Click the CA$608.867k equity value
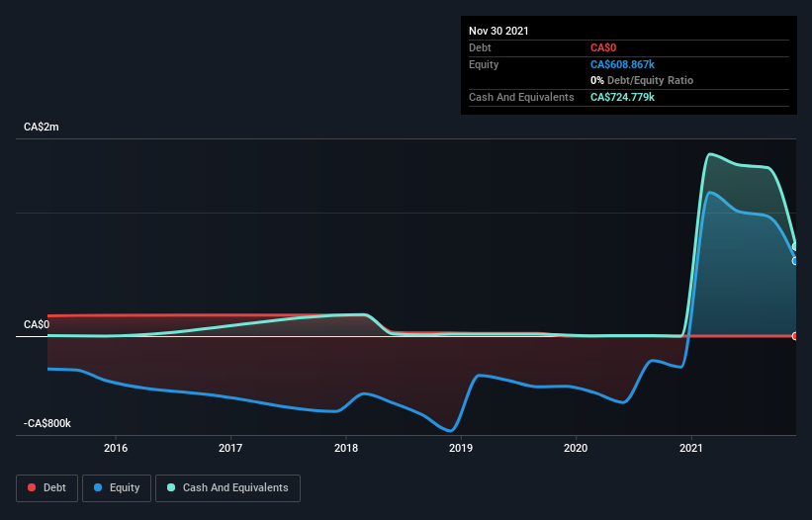Screen dimensions: 812x520 (622, 64)
